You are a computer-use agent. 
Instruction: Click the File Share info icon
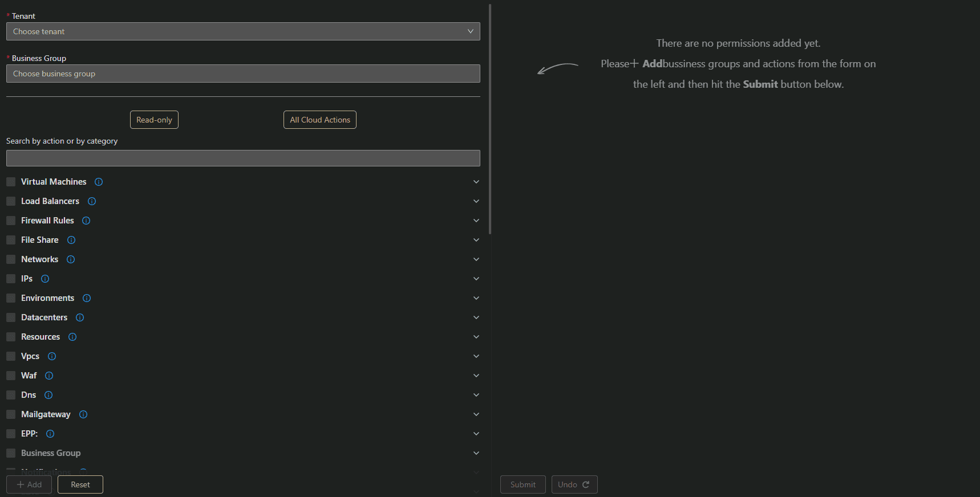[71, 240]
